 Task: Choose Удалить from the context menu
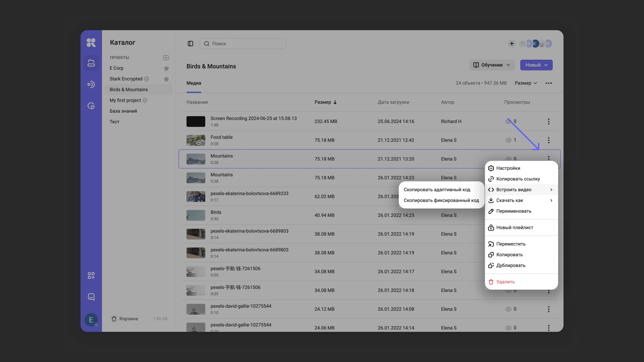(505, 282)
